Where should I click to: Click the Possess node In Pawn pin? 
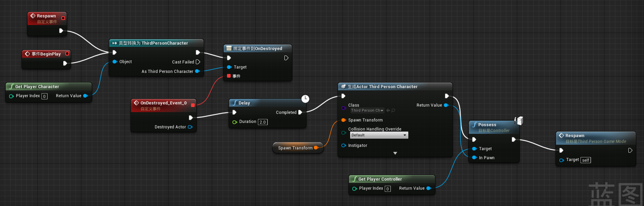(474, 158)
